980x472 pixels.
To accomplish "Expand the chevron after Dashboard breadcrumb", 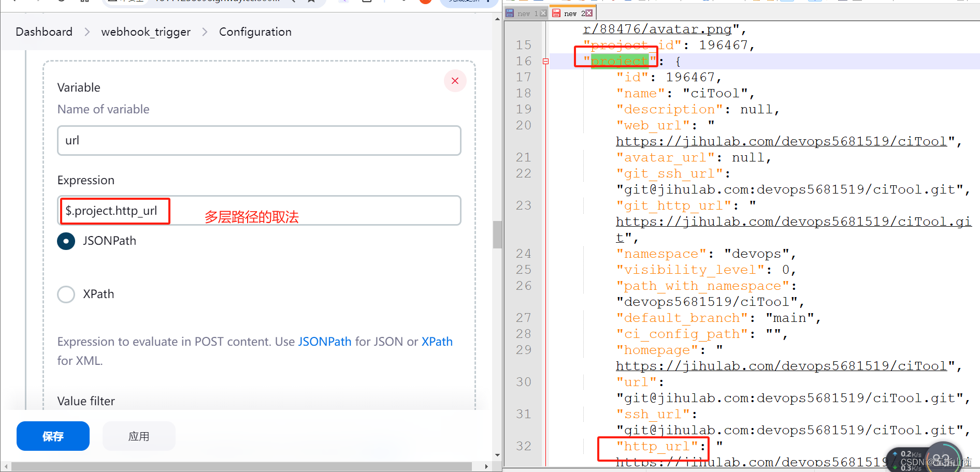I will [x=87, y=32].
